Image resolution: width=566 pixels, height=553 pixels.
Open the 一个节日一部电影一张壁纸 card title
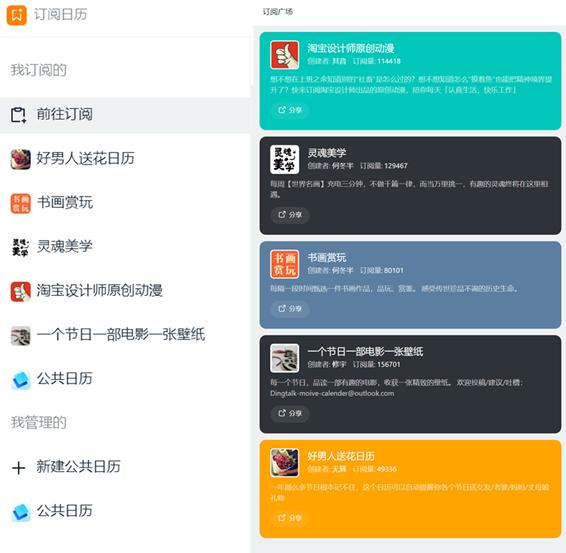pyautogui.click(x=365, y=352)
